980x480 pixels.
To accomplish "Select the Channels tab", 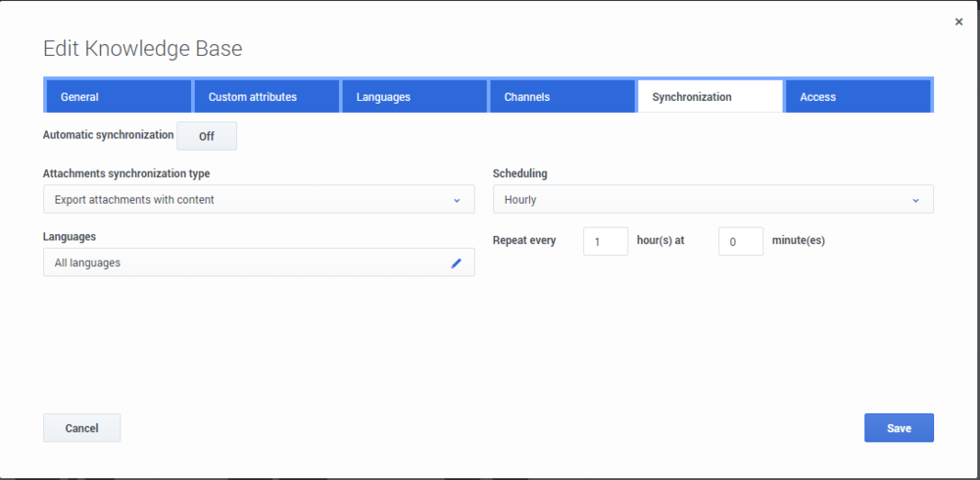I will (x=563, y=97).
